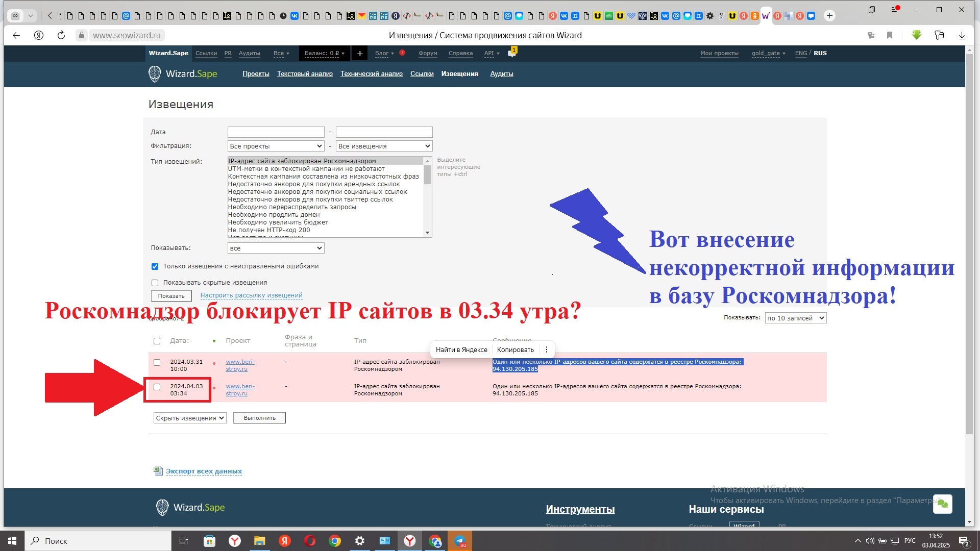This screenshot has width=980, height=551.
Task: Expand the 'Все' menu in top bar
Action: coord(281,53)
